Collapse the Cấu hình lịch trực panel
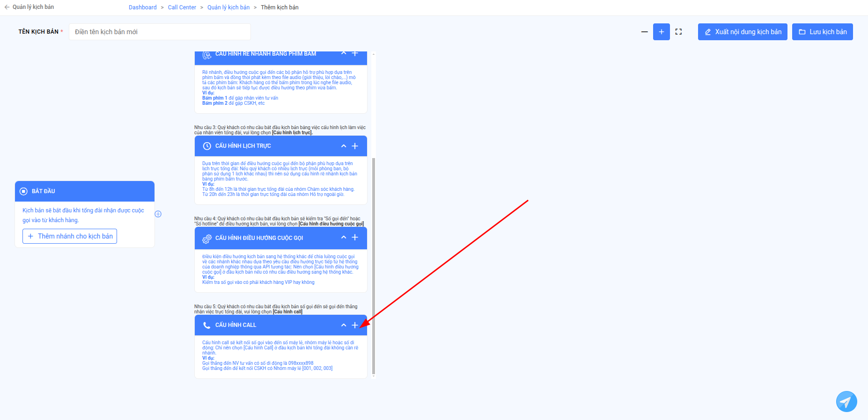Screen dimensions: 868x420 tap(344, 146)
